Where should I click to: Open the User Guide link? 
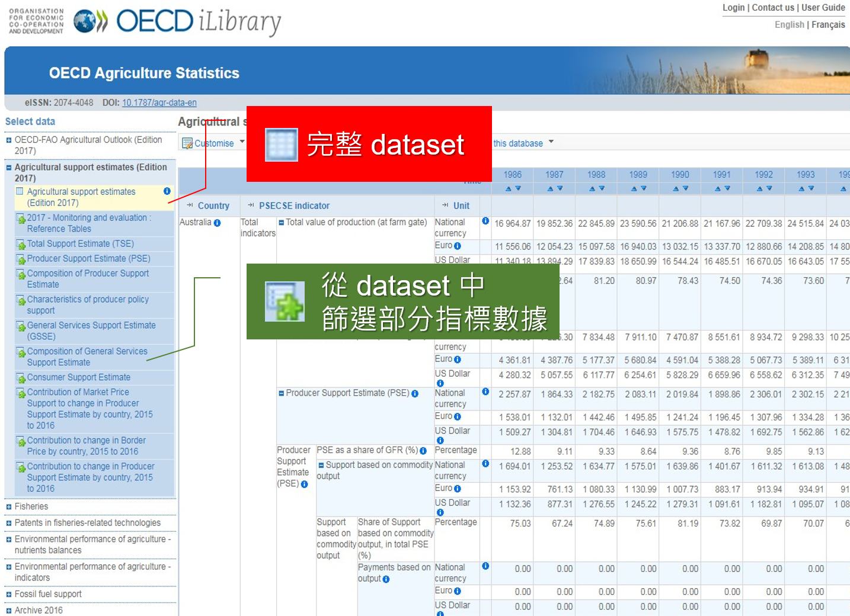(823, 8)
